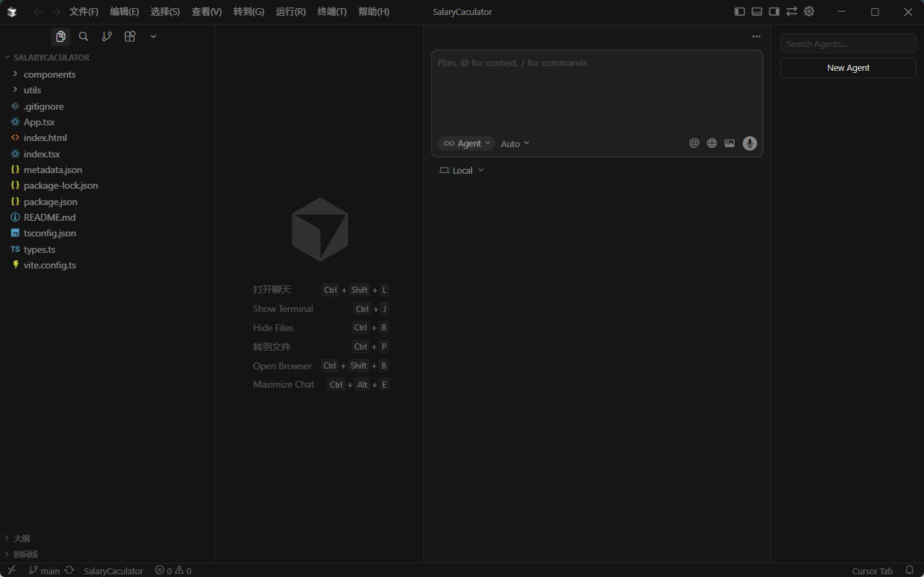
Task: Open the Source Control view icon
Action: click(x=107, y=37)
